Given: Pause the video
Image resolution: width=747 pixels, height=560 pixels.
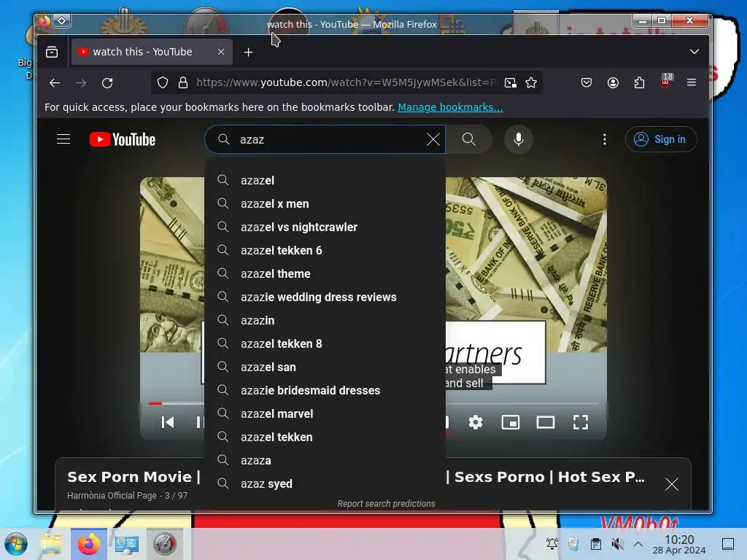Looking at the screenshot, I should click(x=200, y=422).
